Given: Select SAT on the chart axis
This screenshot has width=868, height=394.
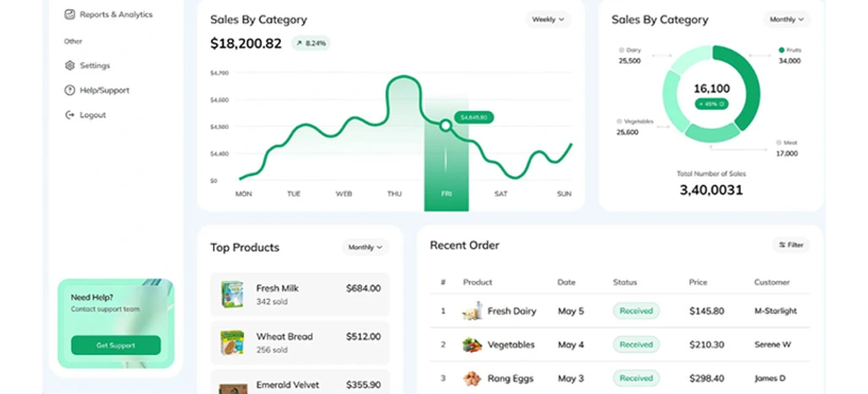Looking at the screenshot, I should [x=501, y=194].
